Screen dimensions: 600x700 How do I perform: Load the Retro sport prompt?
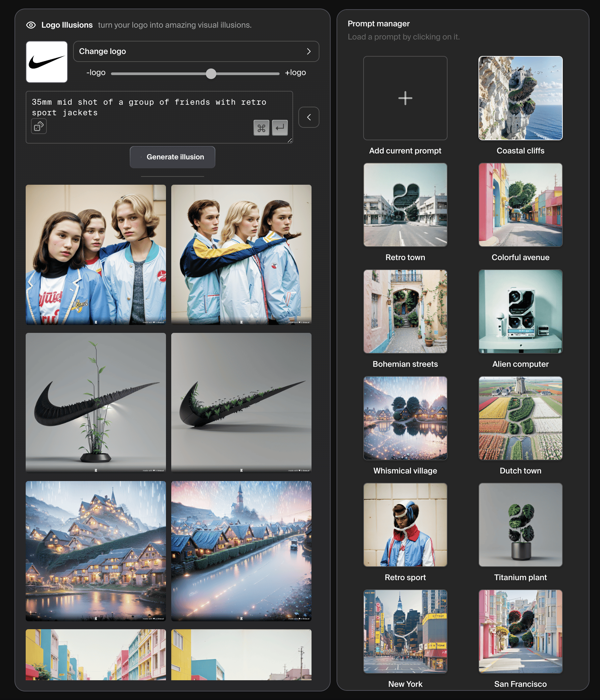coord(405,525)
